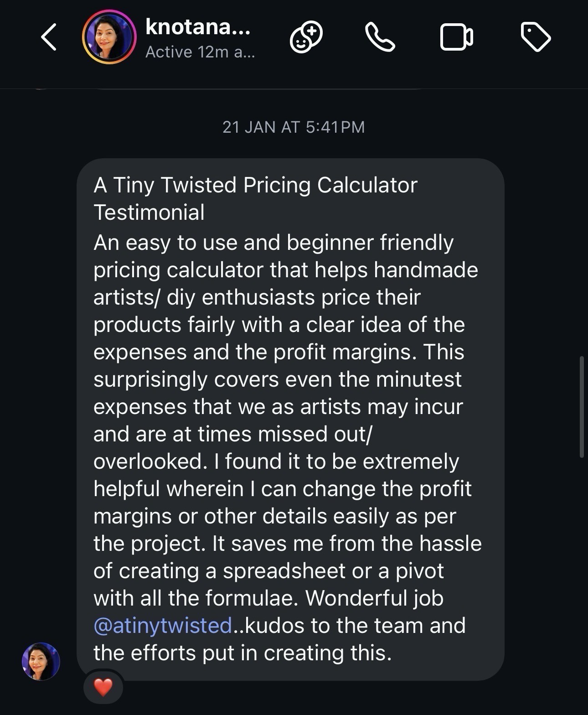Tap the back arrow to leave chat

[x=49, y=37]
